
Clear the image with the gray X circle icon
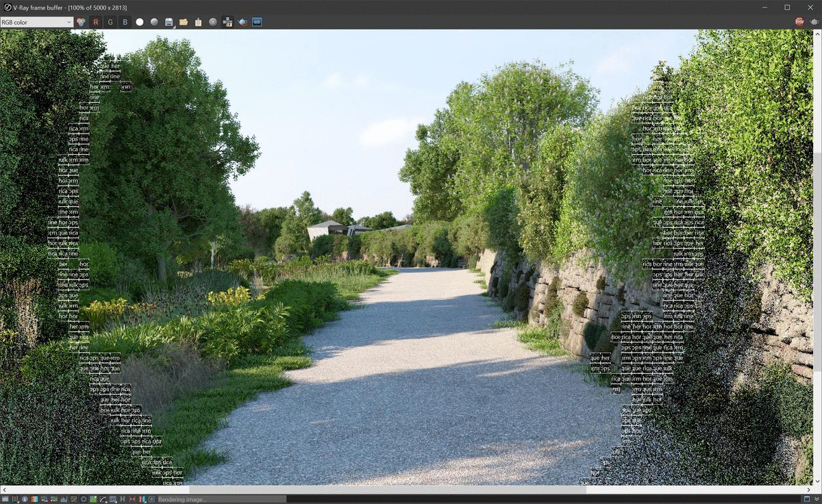213,22
